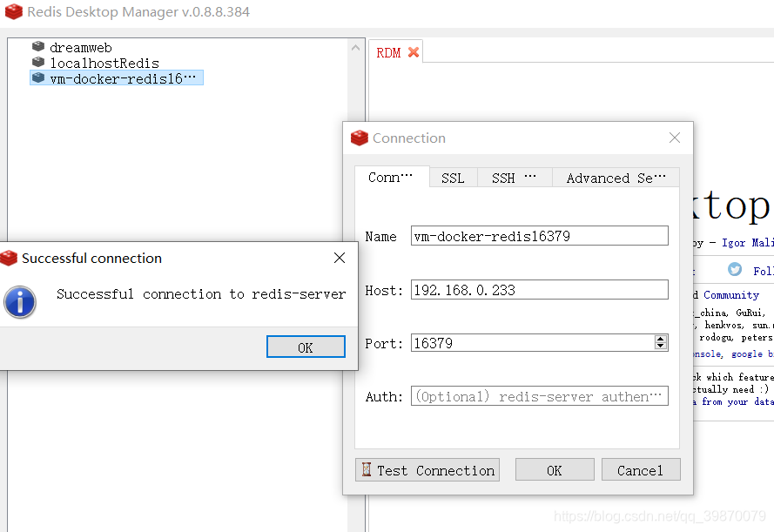Click the Name input field
The width and height of the screenshot is (774, 532).
(540, 236)
